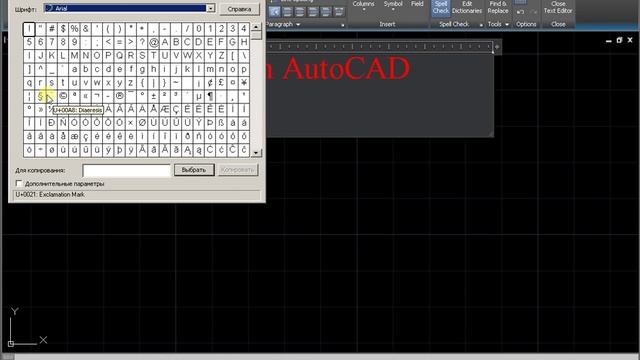Restore down the drawing window
This screenshot has width=640, height=360.
(x=619, y=40)
